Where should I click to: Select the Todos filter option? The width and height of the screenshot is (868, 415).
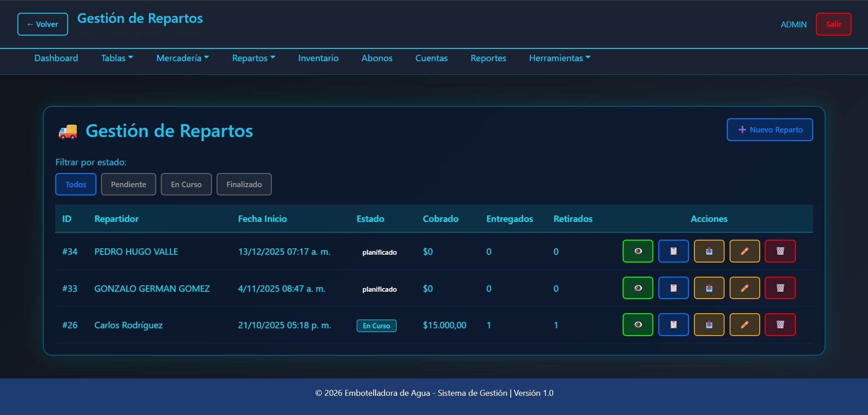(75, 184)
